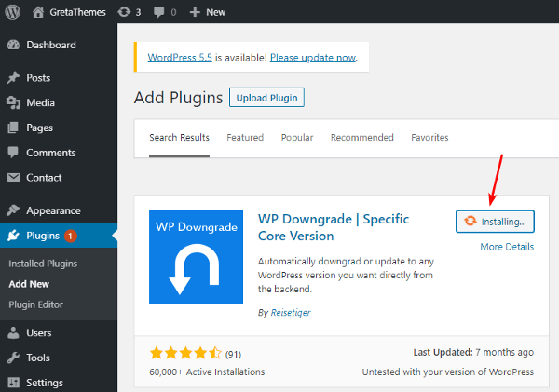Viewport: 559px width, 392px height.
Task: Switch to the Recommended tab
Action: click(x=362, y=138)
